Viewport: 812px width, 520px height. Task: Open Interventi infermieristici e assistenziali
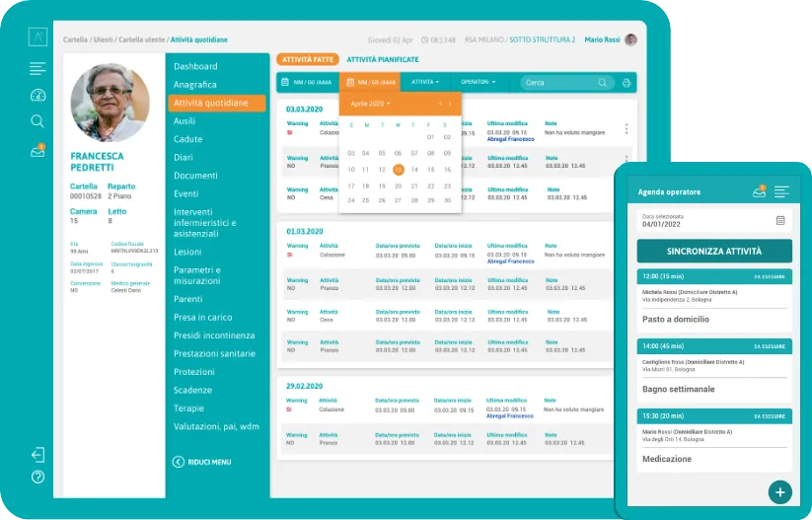tap(205, 223)
